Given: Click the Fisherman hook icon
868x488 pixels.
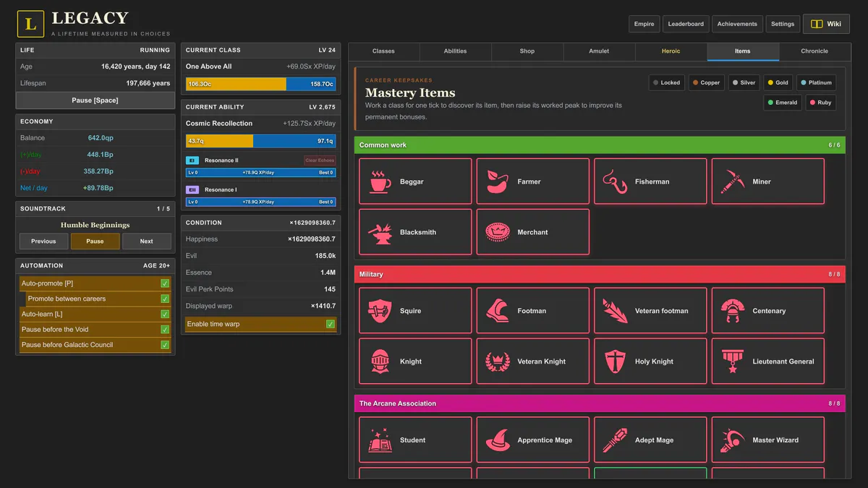Looking at the screenshot, I should pyautogui.click(x=615, y=181).
